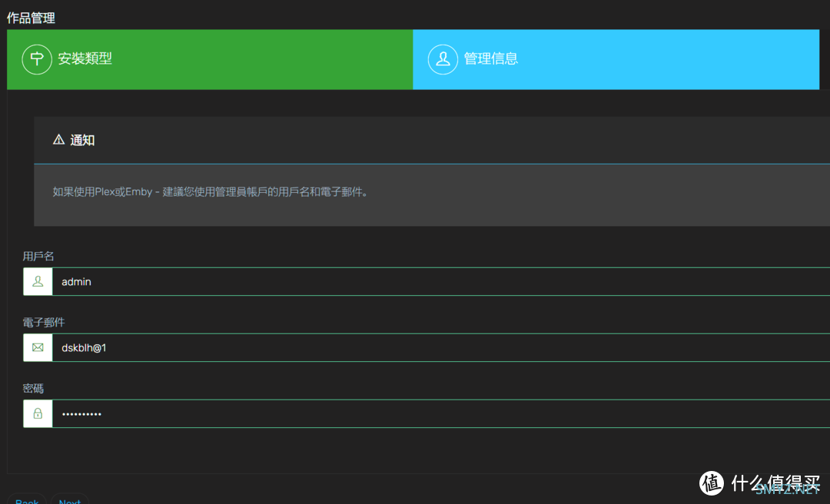Click the 作品管理 page title
This screenshot has height=504, width=830.
(x=31, y=18)
